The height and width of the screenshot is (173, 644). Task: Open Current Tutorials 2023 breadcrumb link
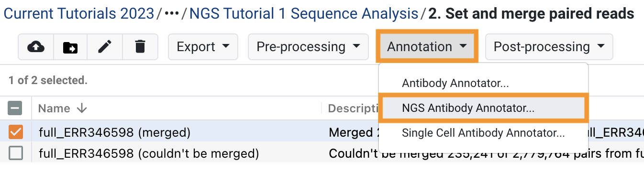tap(78, 13)
